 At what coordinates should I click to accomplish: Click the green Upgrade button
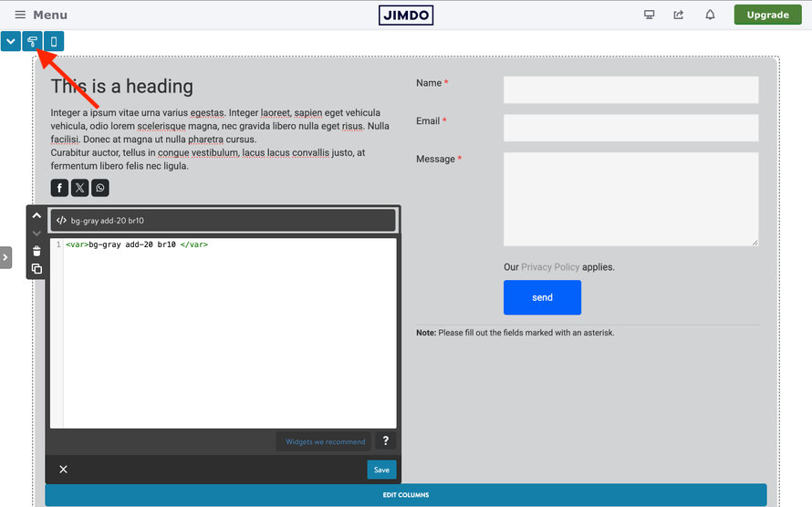coord(767,15)
